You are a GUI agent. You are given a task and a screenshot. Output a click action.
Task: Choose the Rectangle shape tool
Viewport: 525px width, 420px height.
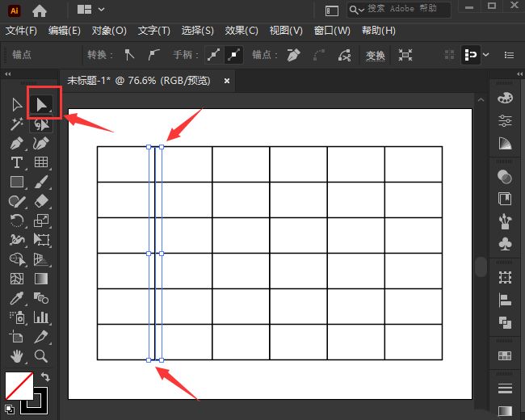coord(16,182)
